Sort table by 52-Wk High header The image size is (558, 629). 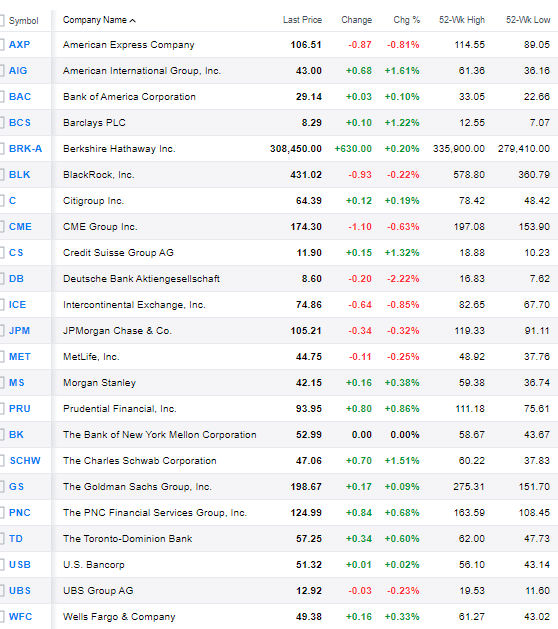click(x=462, y=20)
